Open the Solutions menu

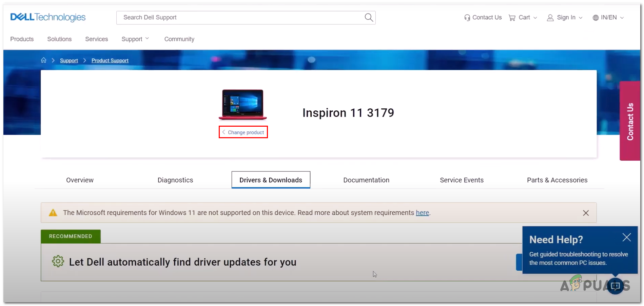tap(59, 39)
